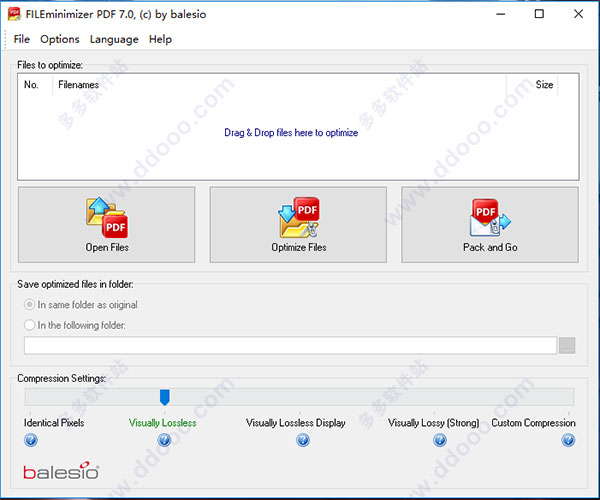This screenshot has height=500, width=600.
Task: Click the Visually Lossless label
Action: [x=163, y=423]
